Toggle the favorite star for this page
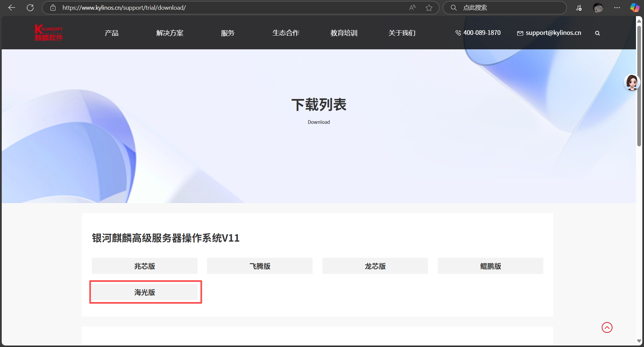Image resolution: width=644 pixels, height=347 pixels. click(x=429, y=7)
